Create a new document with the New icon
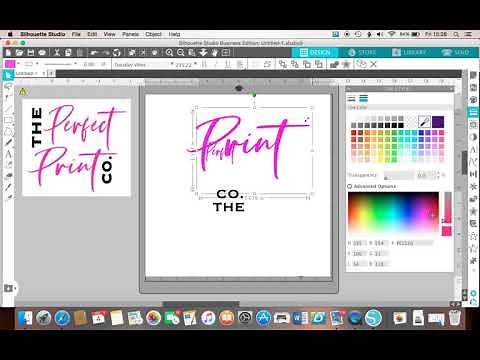 coord(8,52)
